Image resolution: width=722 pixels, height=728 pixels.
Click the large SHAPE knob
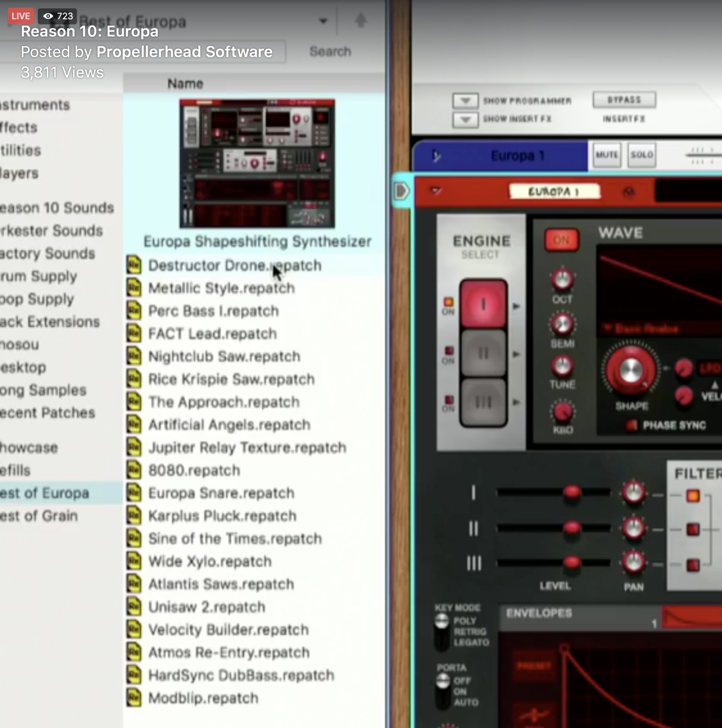pyautogui.click(x=630, y=370)
